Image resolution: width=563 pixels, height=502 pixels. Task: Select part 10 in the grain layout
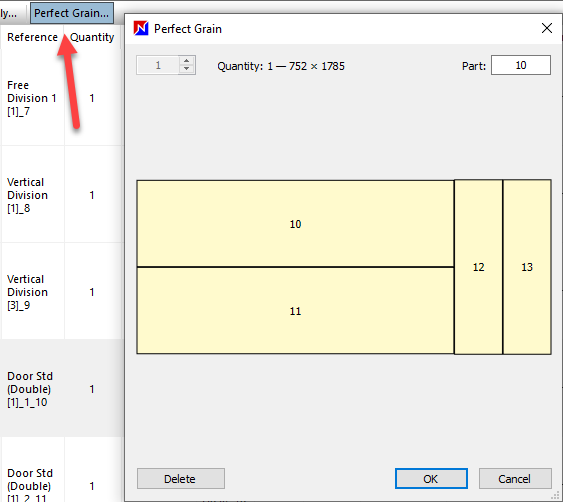click(295, 223)
